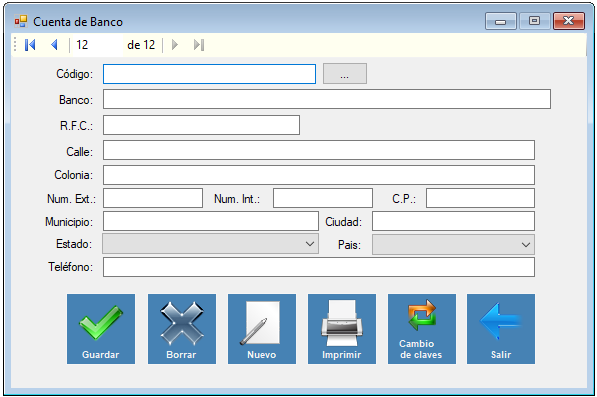
Task: Maximize the Cuenta de Banco window
Action: click(534, 21)
